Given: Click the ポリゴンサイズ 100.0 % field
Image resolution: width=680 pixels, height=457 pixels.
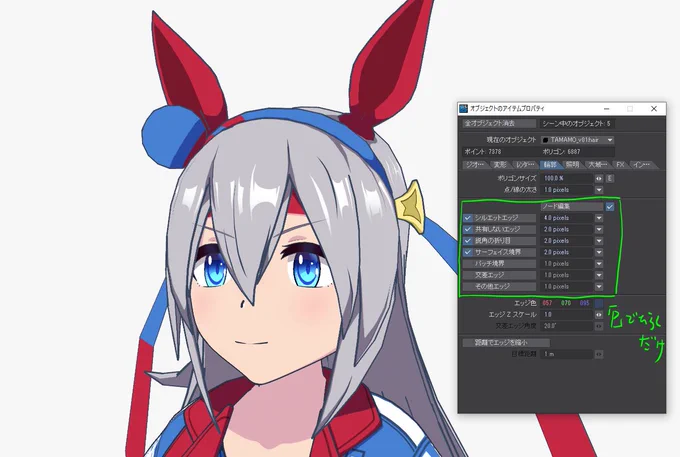Looking at the screenshot, I should 567,179.
